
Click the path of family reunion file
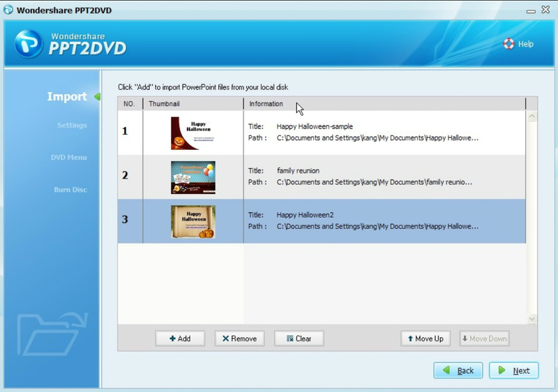click(375, 182)
